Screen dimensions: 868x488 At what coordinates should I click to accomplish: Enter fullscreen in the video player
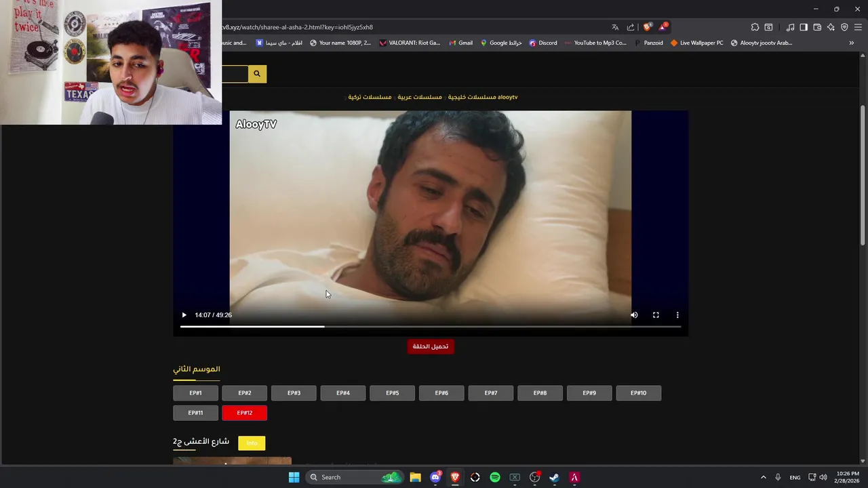[x=656, y=315]
